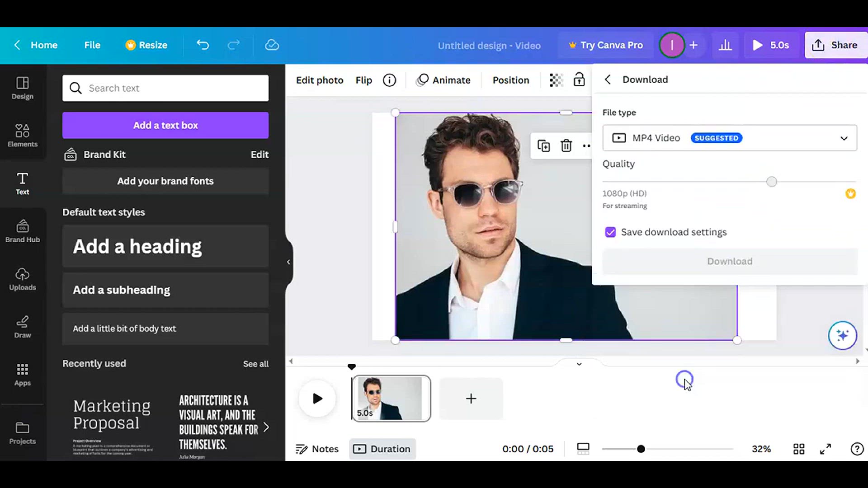Click the Share button
The image size is (868, 488).
pyautogui.click(x=835, y=45)
